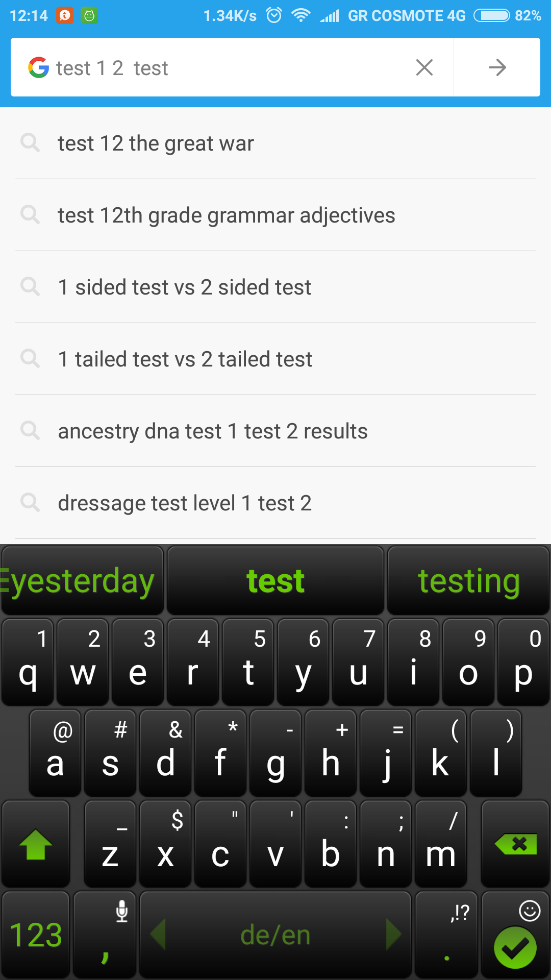Toggle the green shift arrow key
This screenshot has width=551, height=980.
[36, 844]
